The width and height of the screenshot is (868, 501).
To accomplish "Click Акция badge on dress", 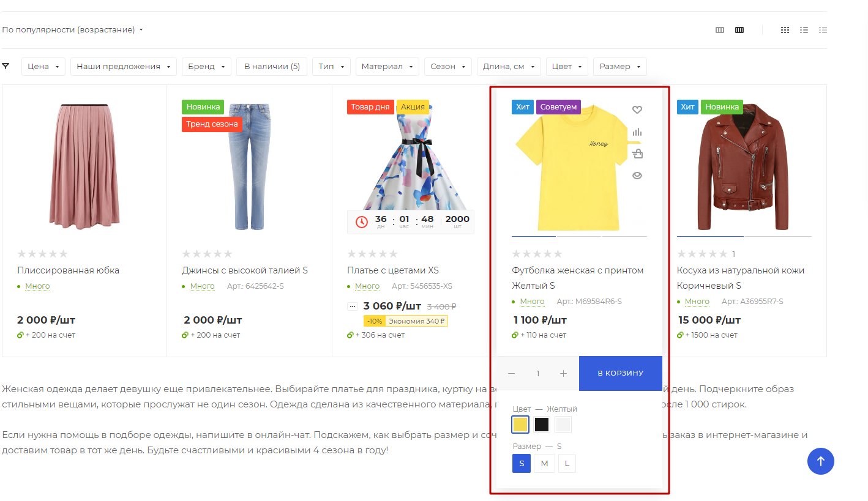I will [413, 107].
